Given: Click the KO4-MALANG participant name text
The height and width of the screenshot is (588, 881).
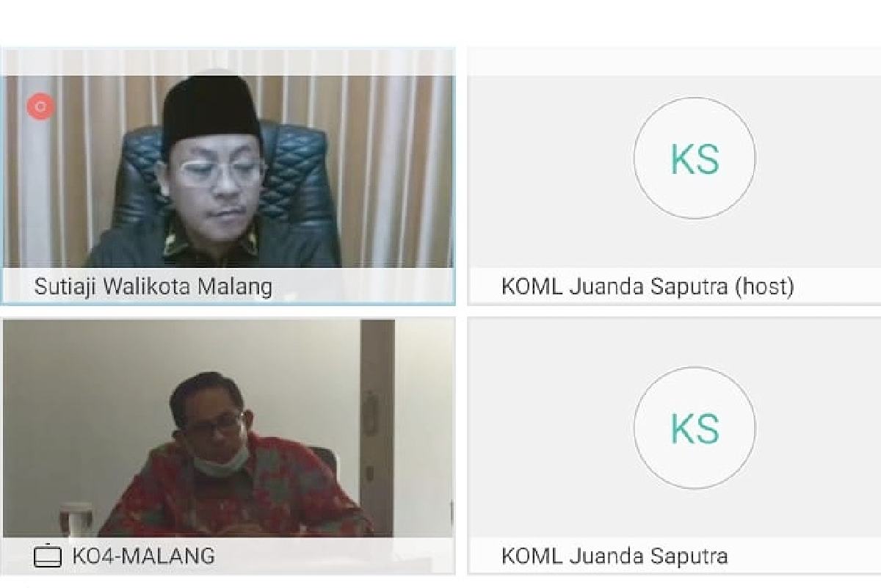Looking at the screenshot, I should (x=143, y=556).
